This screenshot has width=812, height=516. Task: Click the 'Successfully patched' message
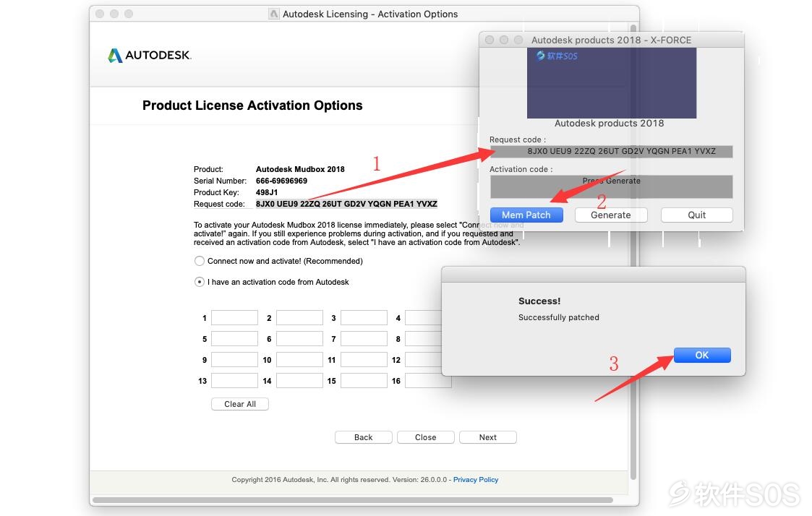(559, 317)
